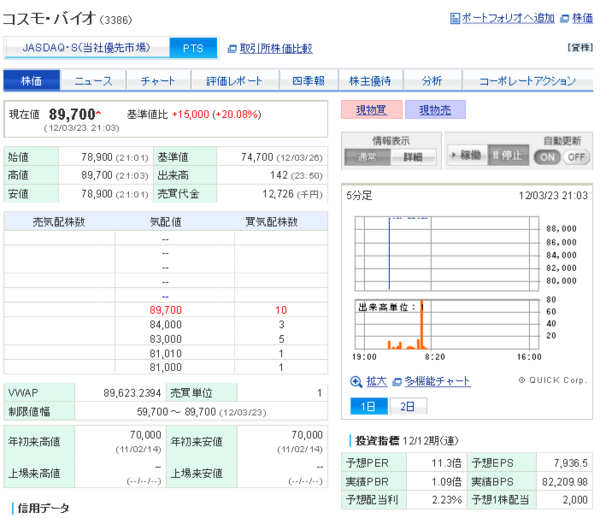
Task: Click the 83,000 quote price
Action: pyautogui.click(x=165, y=339)
